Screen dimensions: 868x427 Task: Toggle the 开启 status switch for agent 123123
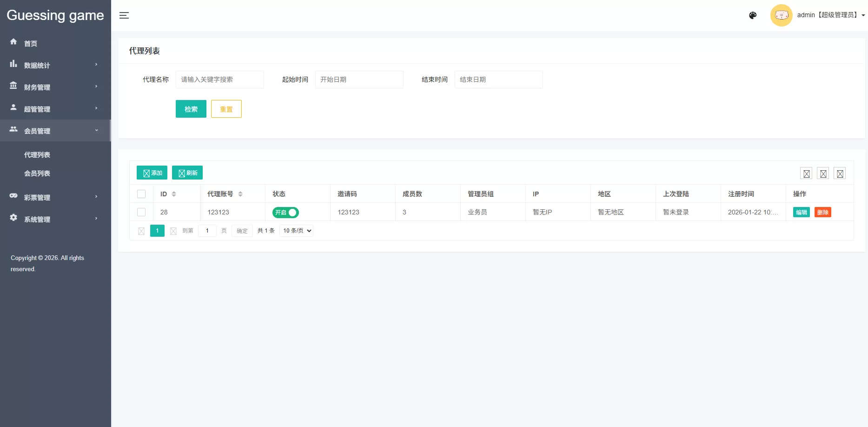285,212
